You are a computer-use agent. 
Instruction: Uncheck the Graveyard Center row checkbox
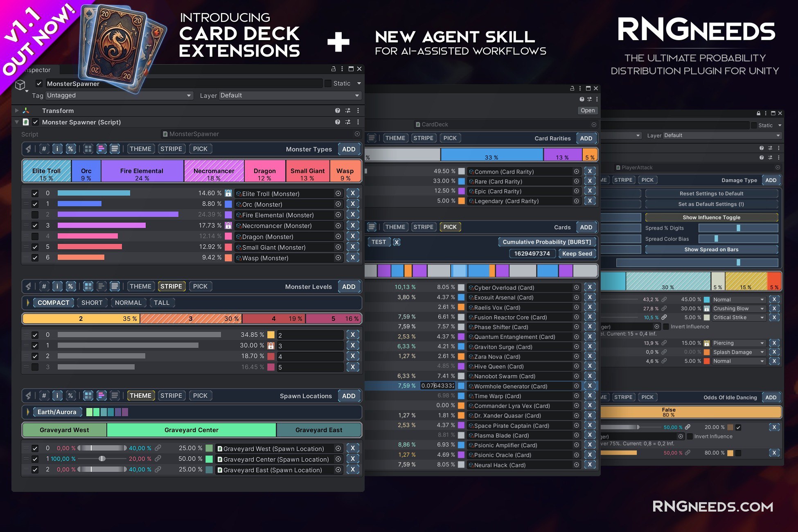point(35,459)
